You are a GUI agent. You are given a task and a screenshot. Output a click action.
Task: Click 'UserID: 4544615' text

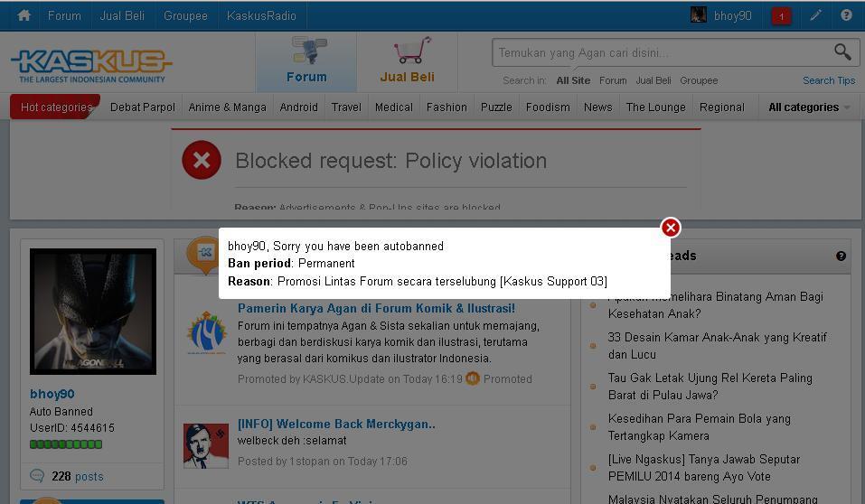tap(72, 428)
